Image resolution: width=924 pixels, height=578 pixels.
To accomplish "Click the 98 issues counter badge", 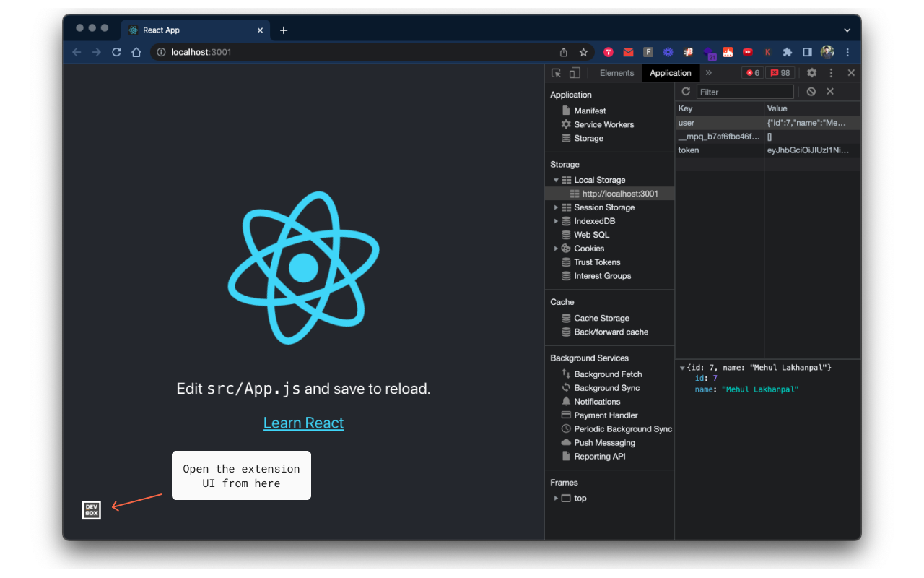I will tap(780, 73).
